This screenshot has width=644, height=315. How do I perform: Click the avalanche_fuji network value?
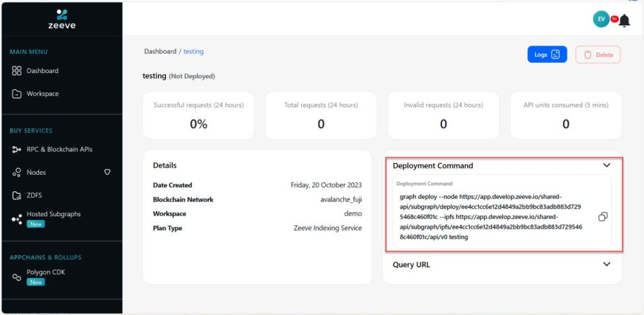coord(341,199)
